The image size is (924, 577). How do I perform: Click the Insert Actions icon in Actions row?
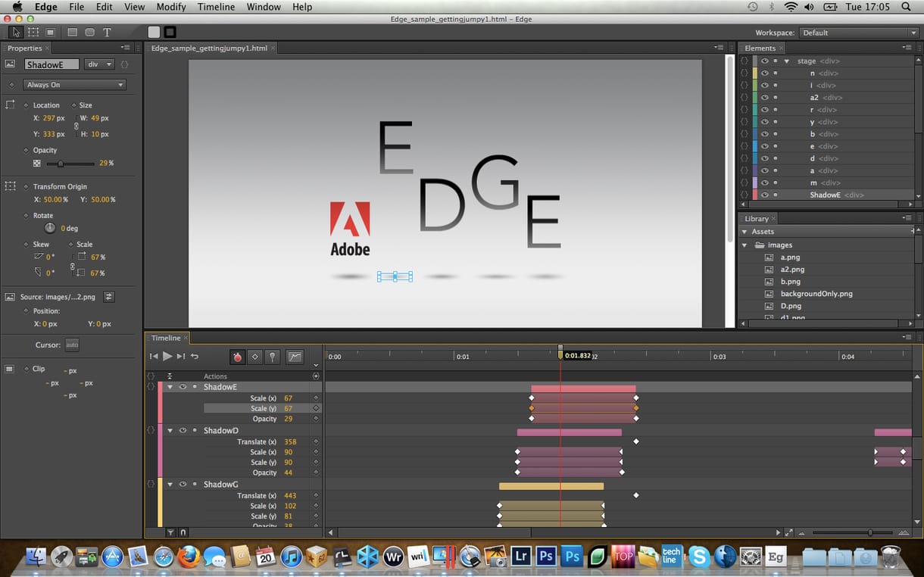click(x=316, y=376)
